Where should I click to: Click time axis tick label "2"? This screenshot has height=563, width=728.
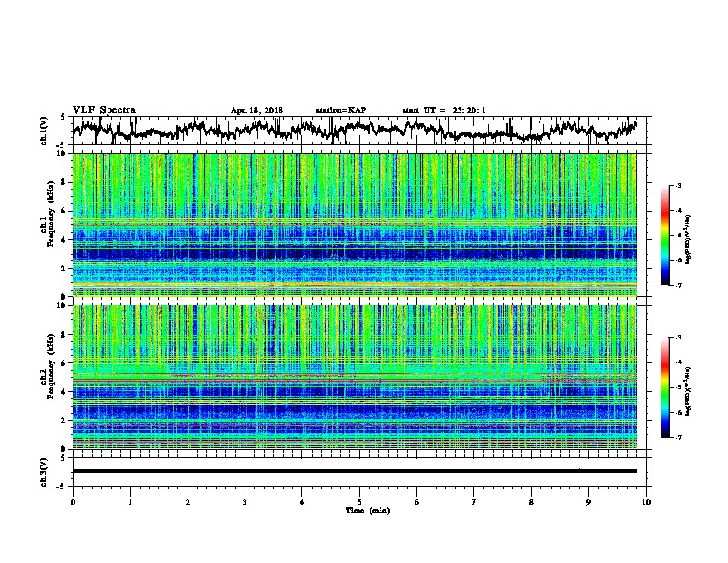(188, 502)
